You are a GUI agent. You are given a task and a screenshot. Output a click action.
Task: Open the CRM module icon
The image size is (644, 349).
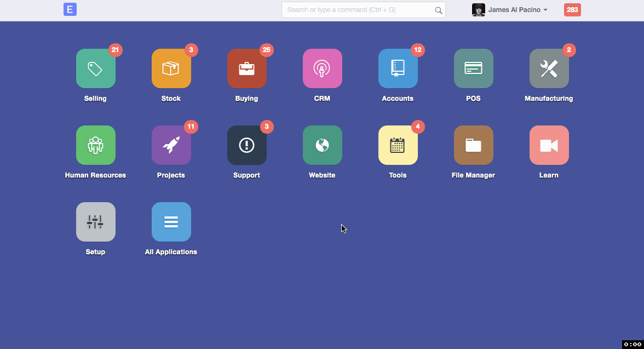323,68
